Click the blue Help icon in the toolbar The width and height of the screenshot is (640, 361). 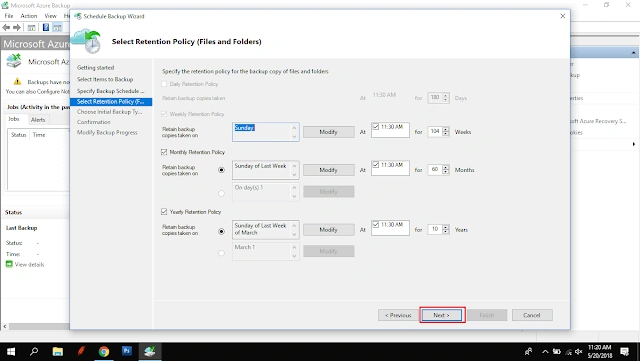pyautogui.click(x=46, y=27)
